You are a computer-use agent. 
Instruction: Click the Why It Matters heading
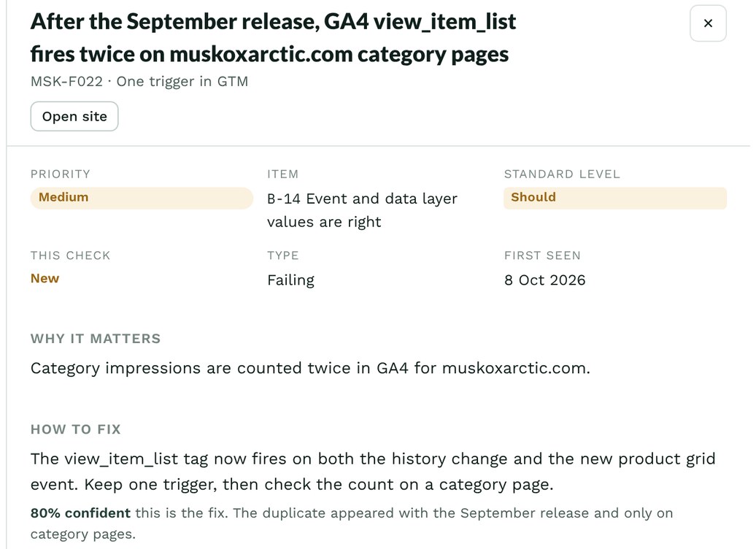click(x=96, y=339)
